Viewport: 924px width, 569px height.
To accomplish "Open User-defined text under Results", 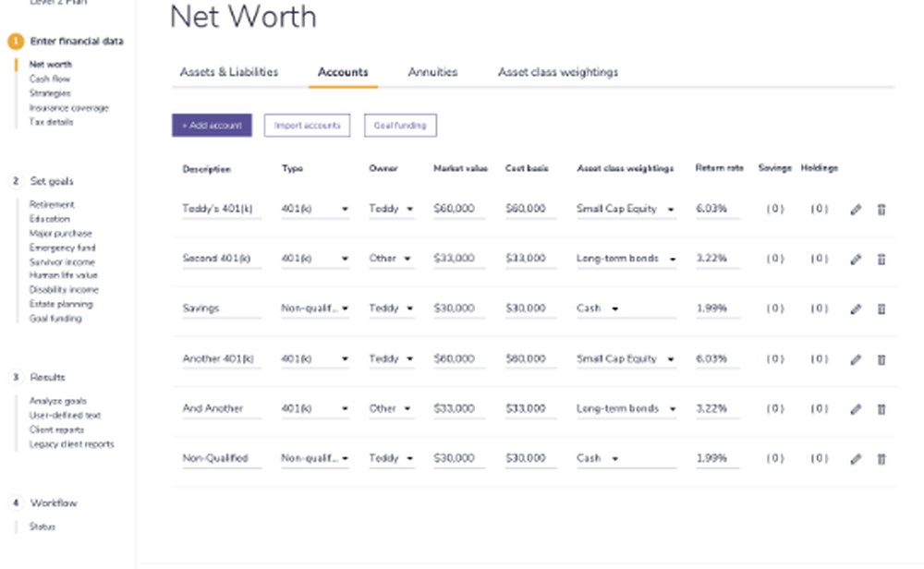I will pyautogui.click(x=65, y=416).
